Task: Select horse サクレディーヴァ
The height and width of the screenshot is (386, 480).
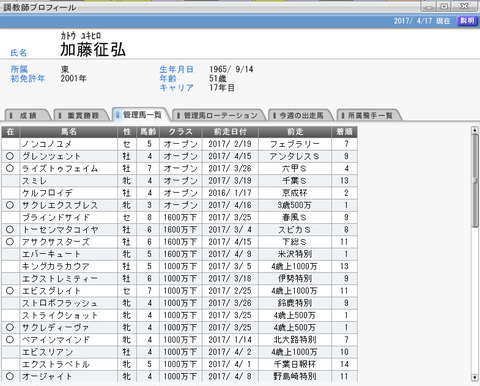Action: tap(56, 327)
